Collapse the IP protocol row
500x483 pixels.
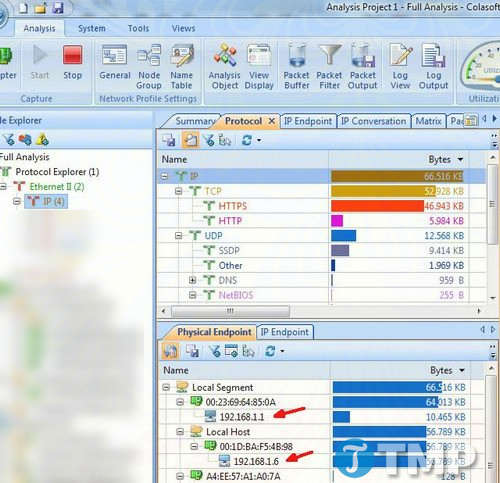(x=164, y=176)
